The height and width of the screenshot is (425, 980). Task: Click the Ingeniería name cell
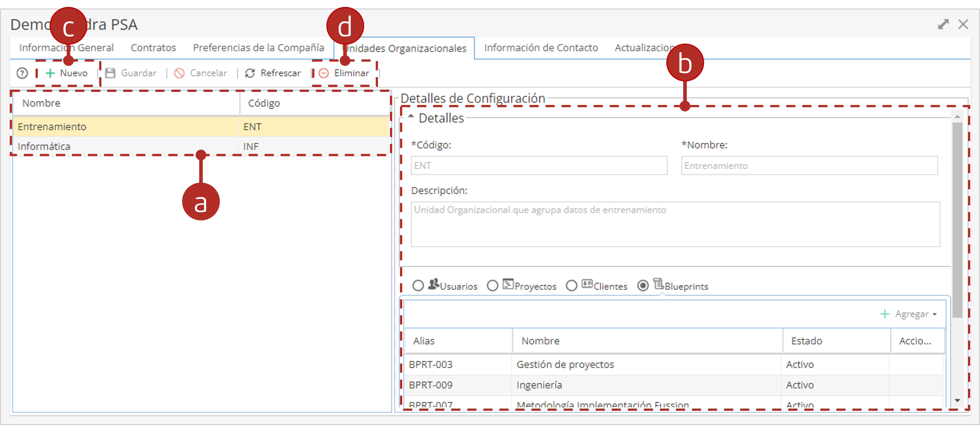click(x=647, y=385)
